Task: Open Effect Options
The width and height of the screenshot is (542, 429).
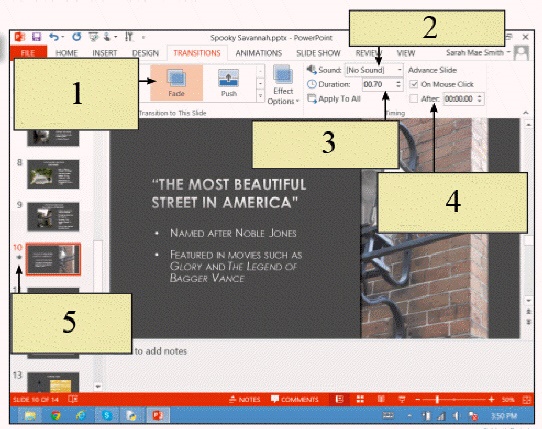Action: click(283, 85)
